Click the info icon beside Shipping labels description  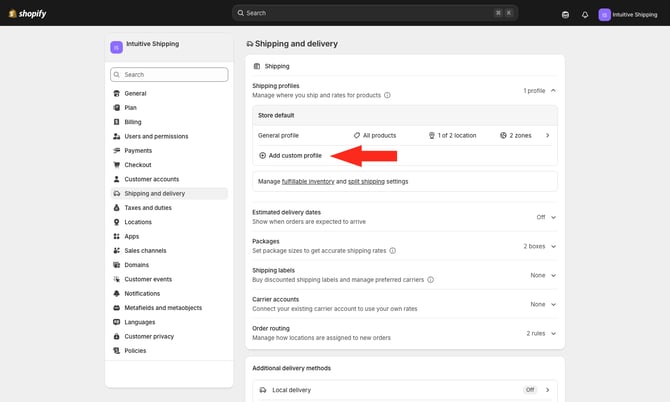tap(430, 280)
